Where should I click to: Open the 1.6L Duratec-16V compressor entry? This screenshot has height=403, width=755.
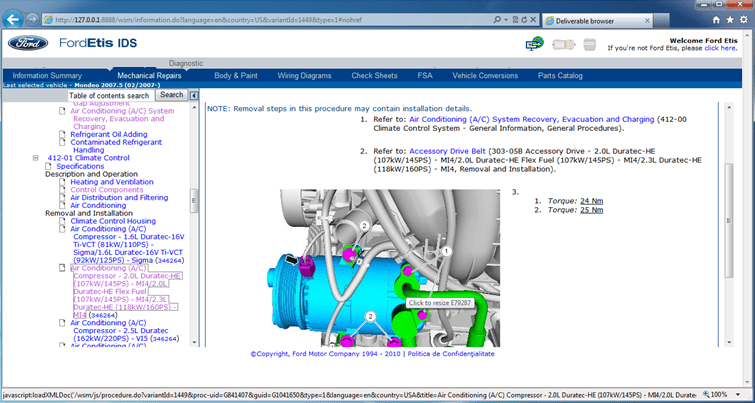(128, 245)
